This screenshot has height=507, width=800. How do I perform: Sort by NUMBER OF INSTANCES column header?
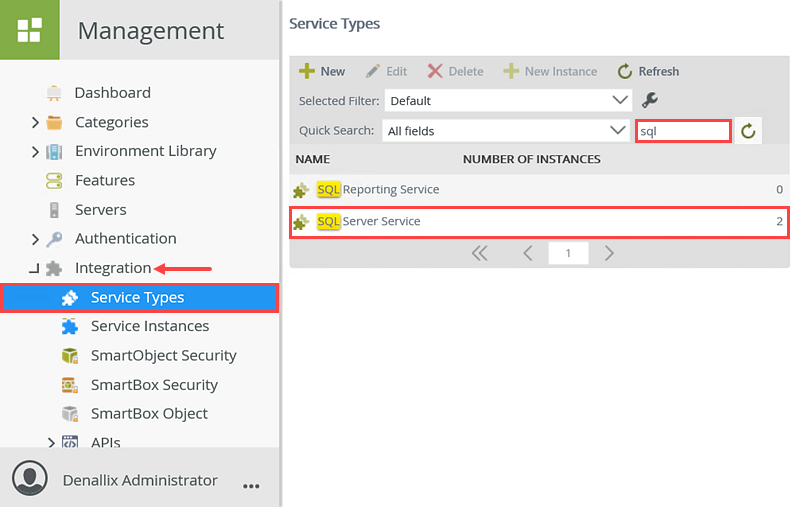(x=532, y=159)
